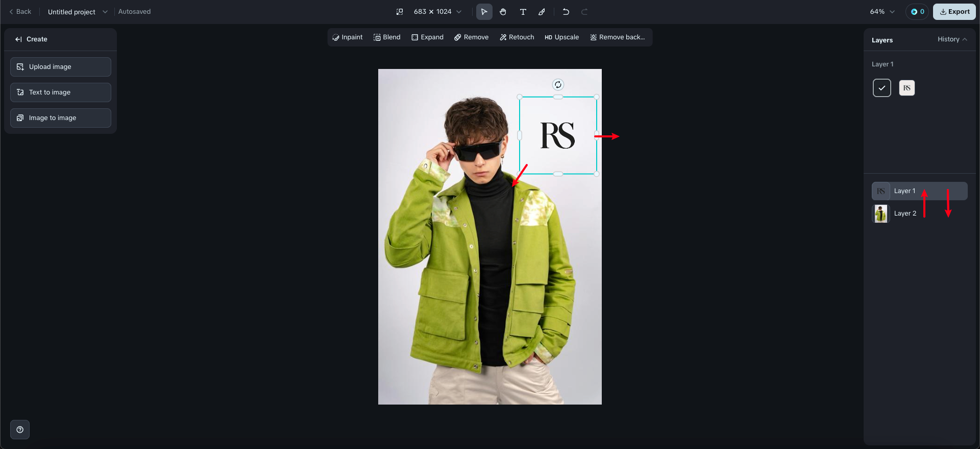This screenshot has height=449, width=980.
Task: Export the project
Action: (954, 12)
